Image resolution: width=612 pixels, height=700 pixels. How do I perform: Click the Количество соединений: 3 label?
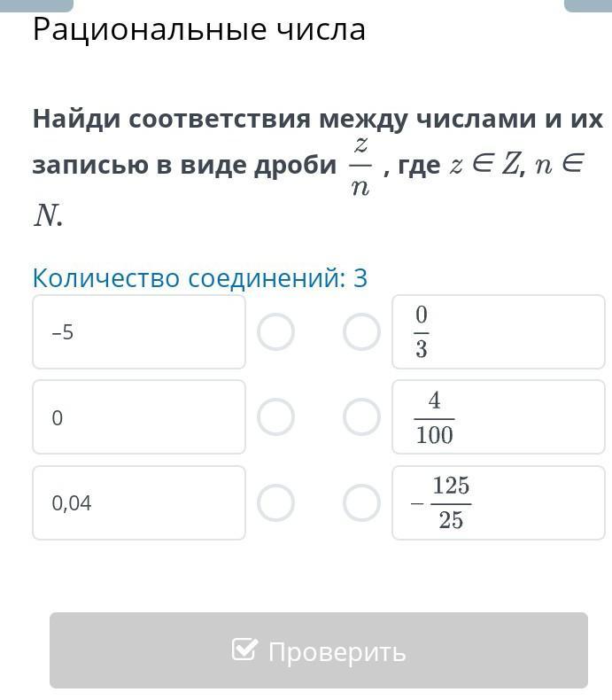(x=199, y=278)
